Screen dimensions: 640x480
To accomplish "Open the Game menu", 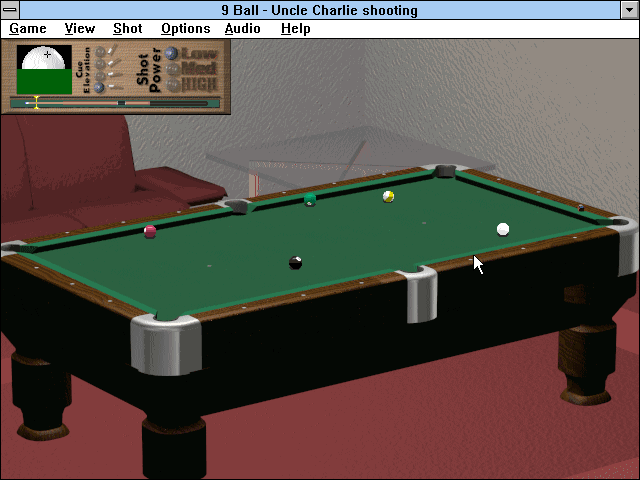I will pyautogui.click(x=28, y=29).
